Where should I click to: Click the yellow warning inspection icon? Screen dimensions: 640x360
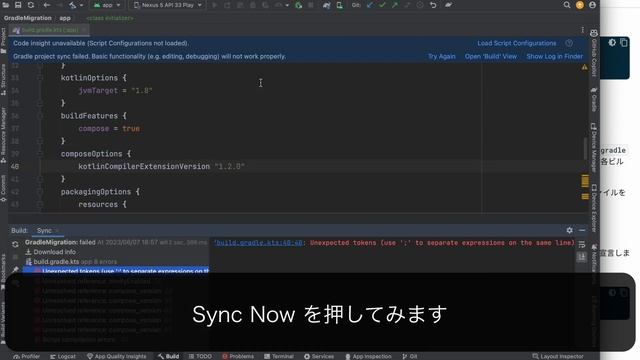click(x=584, y=67)
